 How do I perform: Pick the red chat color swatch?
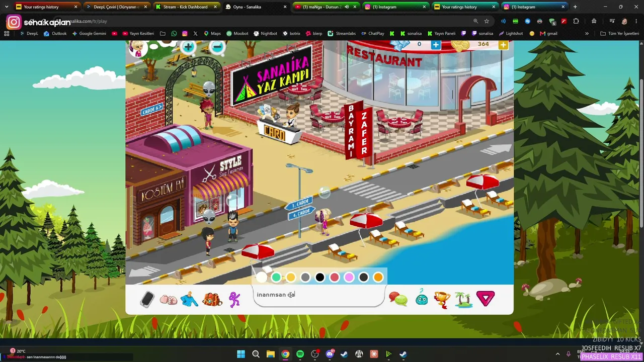[x=335, y=277]
